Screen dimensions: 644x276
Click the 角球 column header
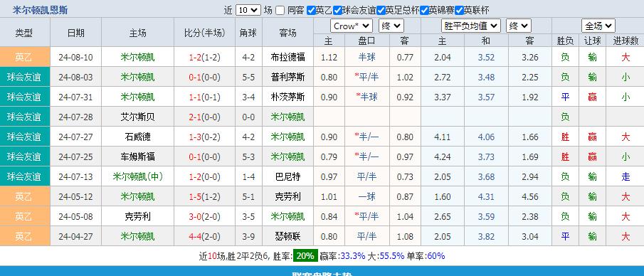coord(248,33)
